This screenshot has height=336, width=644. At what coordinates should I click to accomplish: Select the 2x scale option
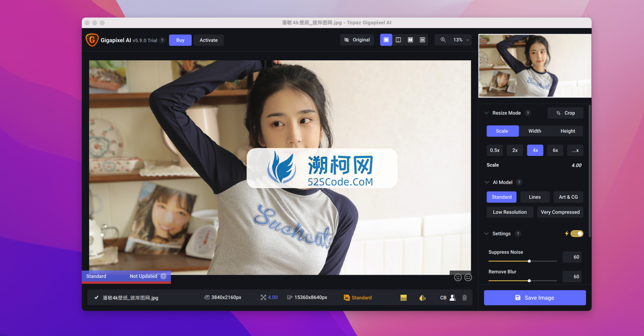click(x=515, y=150)
